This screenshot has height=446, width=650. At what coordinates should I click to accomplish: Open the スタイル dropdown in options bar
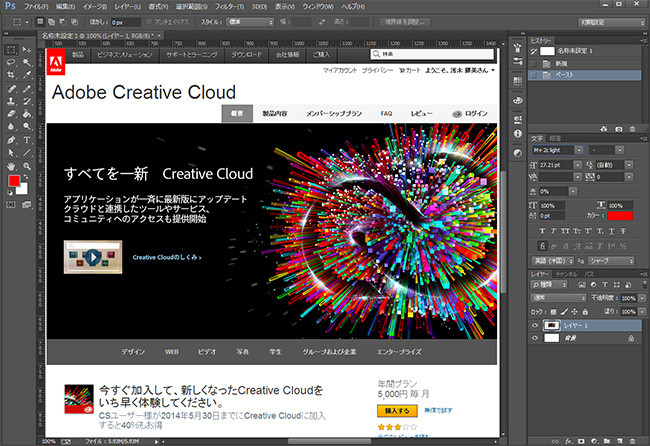pos(250,22)
